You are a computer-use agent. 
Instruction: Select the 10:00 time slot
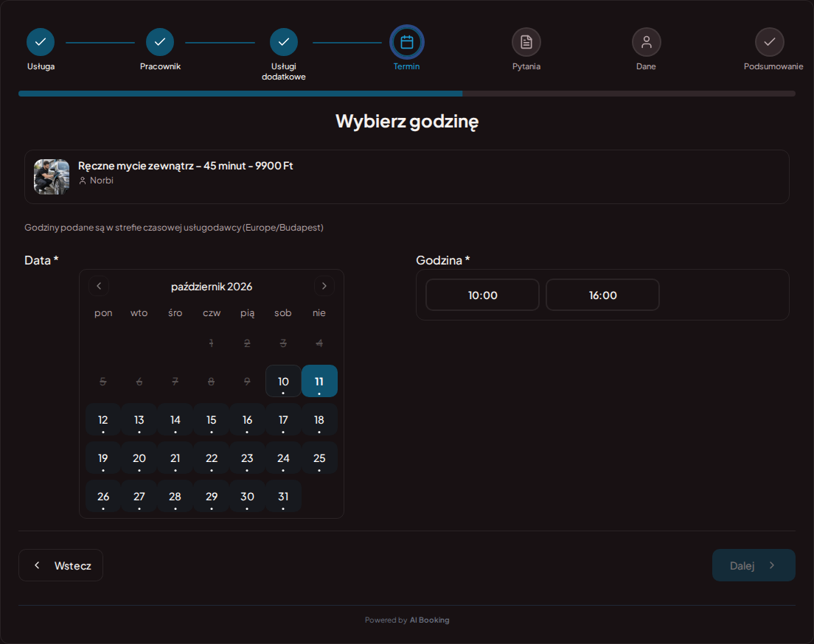(x=482, y=295)
